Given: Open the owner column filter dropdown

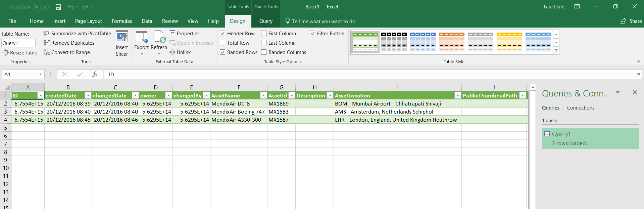Looking at the screenshot, I should coord(168,95).
